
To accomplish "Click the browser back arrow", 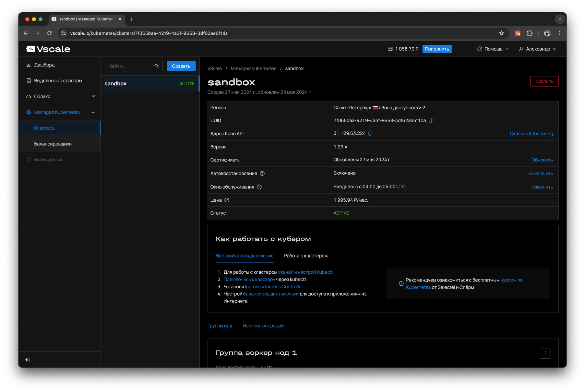I will tap(26, 33).
